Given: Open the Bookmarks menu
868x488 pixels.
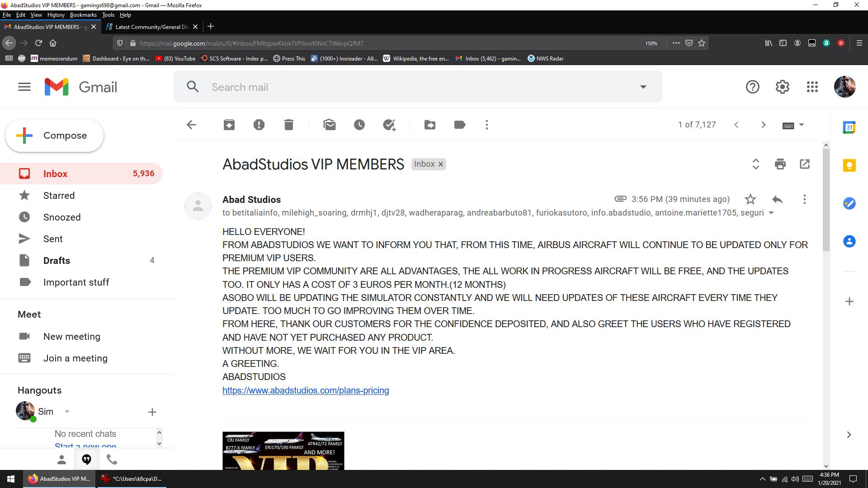Looking at the screenshot, I should pyautogui.click(x=83, y=15).
